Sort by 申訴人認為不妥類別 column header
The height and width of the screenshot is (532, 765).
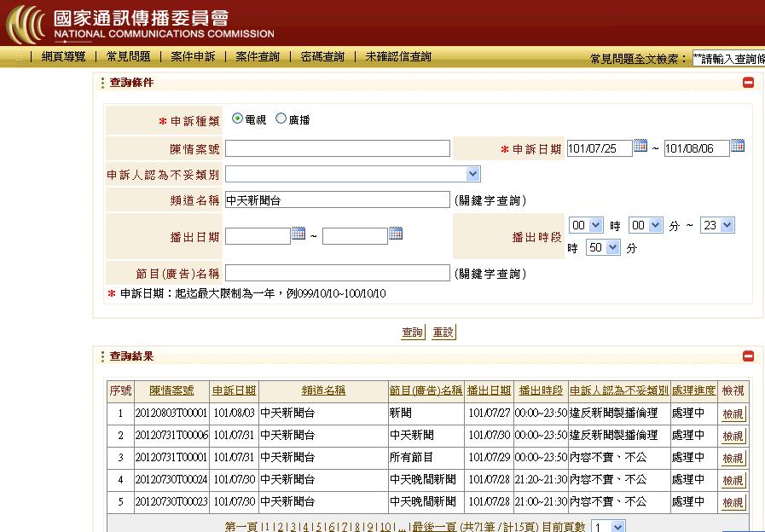coord(619,390)
